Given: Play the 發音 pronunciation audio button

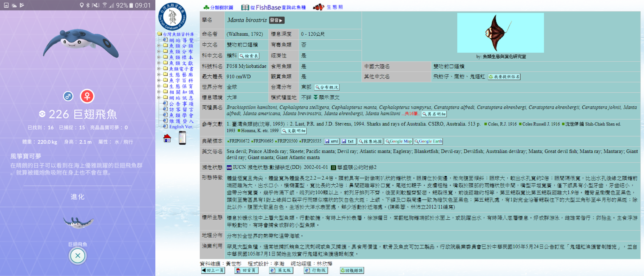Looking at the screenshot, I should point(277,20).
